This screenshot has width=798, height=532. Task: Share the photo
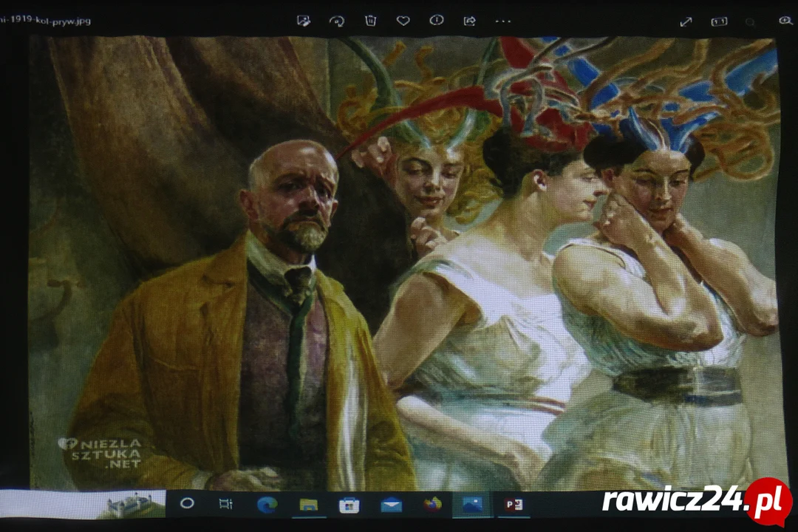tap(469, 21)
